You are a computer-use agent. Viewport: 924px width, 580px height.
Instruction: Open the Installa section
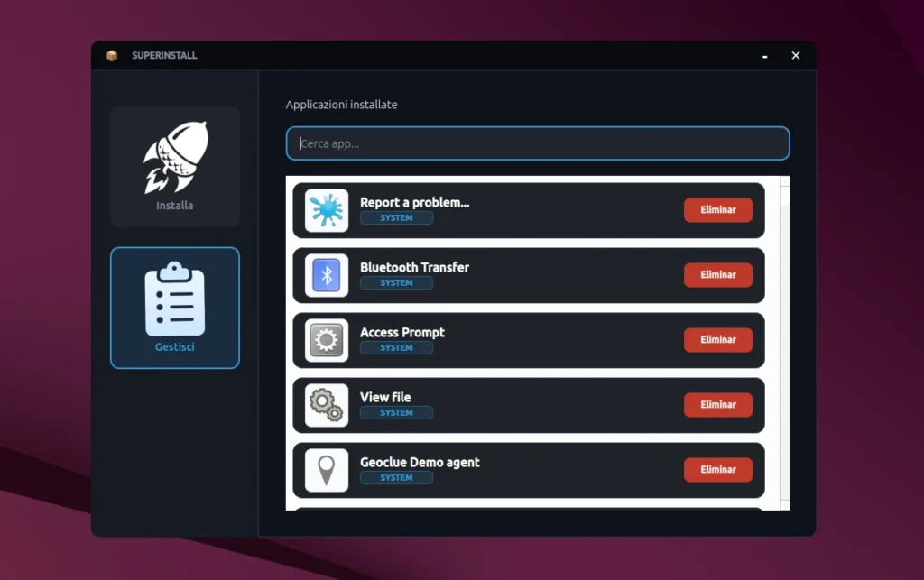click(x=174, y=166)
